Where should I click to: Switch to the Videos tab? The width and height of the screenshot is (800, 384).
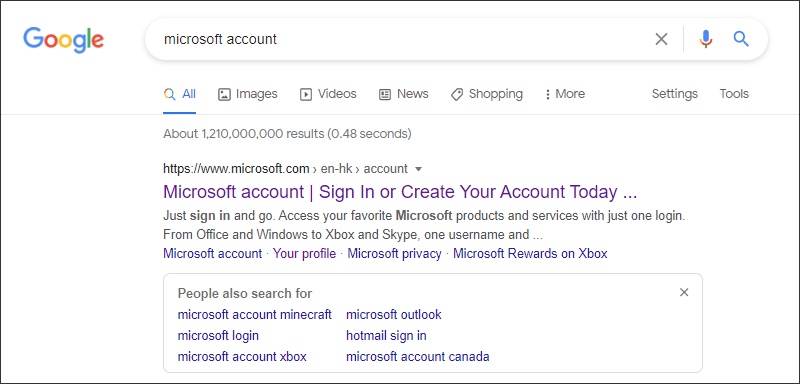pyautogui.click(x=328, y=94)
